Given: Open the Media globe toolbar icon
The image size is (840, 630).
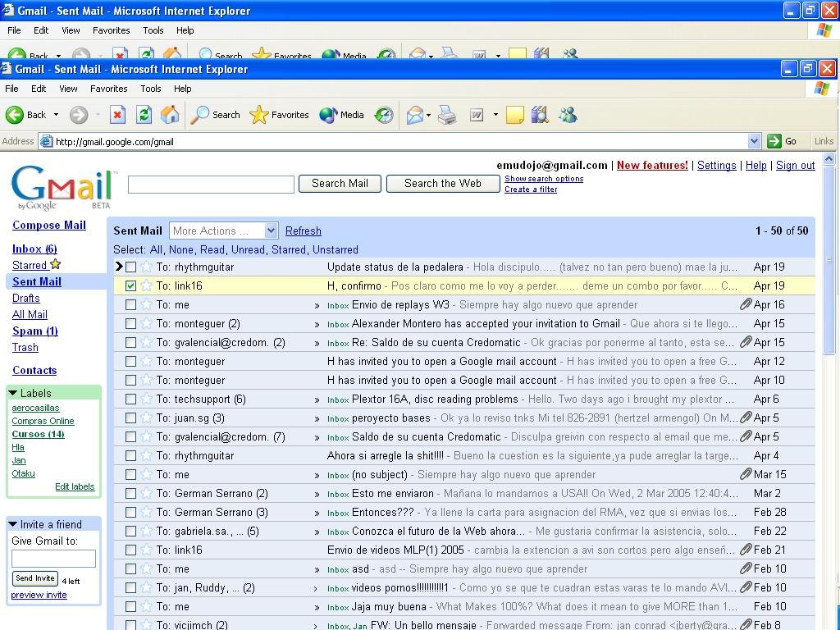Looking at the screenshot, I should (328, 115).
